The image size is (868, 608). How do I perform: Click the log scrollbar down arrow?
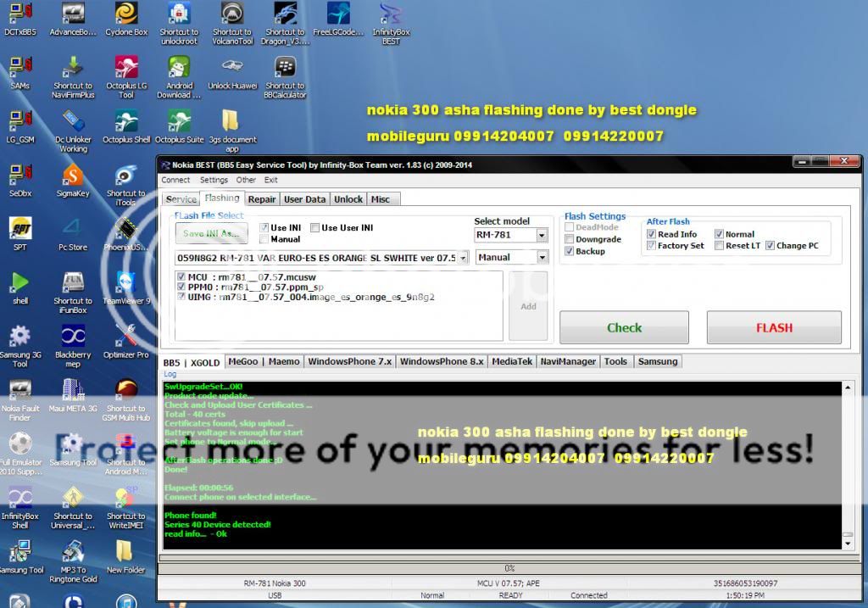pos(848,544)
